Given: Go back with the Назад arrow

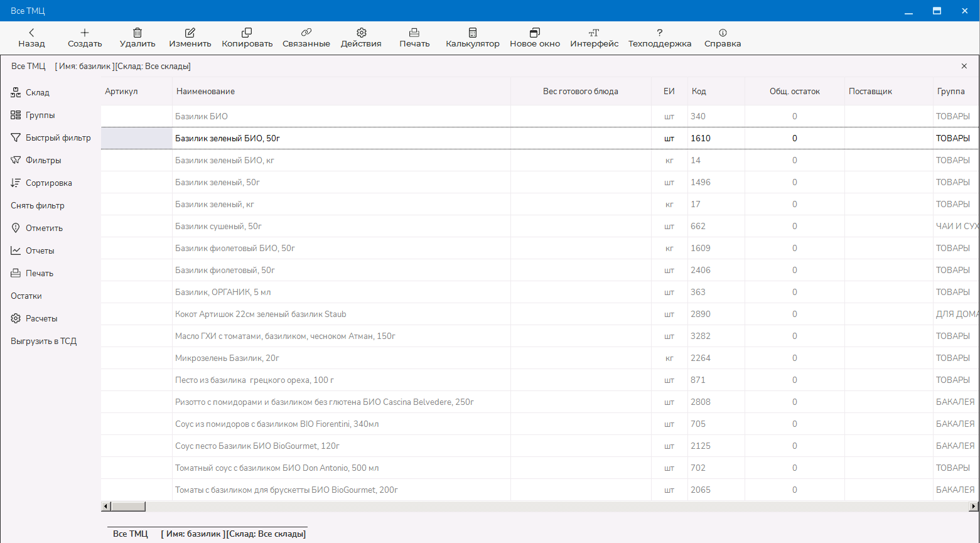Looking at the screenshot, I should [x=31, y=38].
